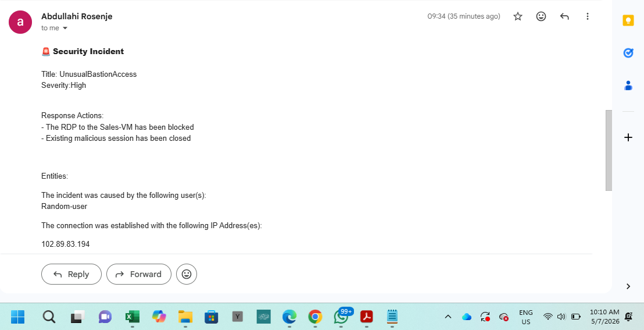This screenshot has width=644, height=330.
Task: Open the notifications bell icon
Action: pyautogui.click(x=628, y=317)
